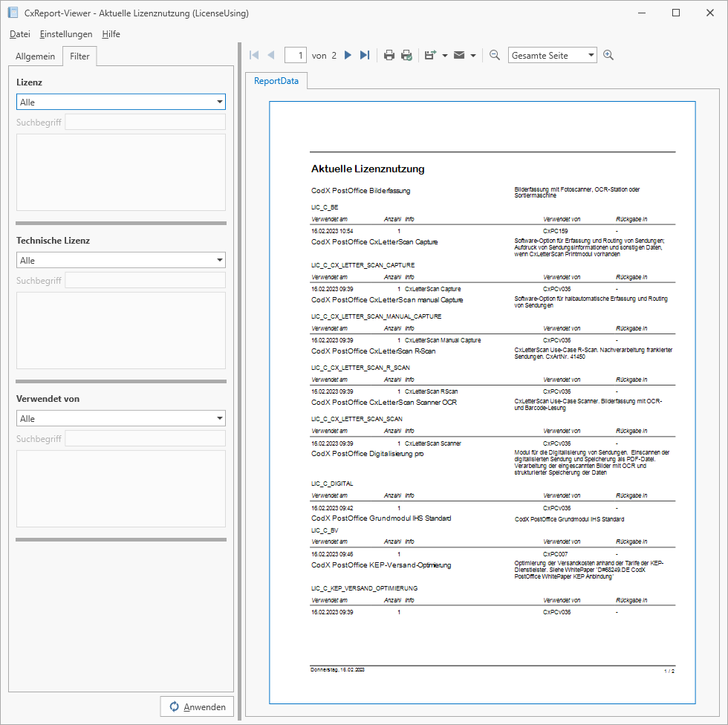Image resolution: width=728 pixels, height=725 pixels.
Task: Open the e-mail format dropdown arrow
Action: tap(473, 56)
